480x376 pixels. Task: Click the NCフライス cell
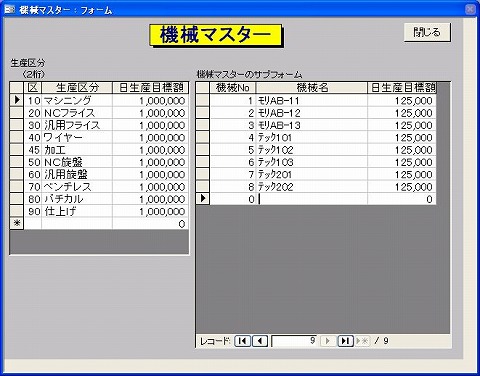coord(77,113)
